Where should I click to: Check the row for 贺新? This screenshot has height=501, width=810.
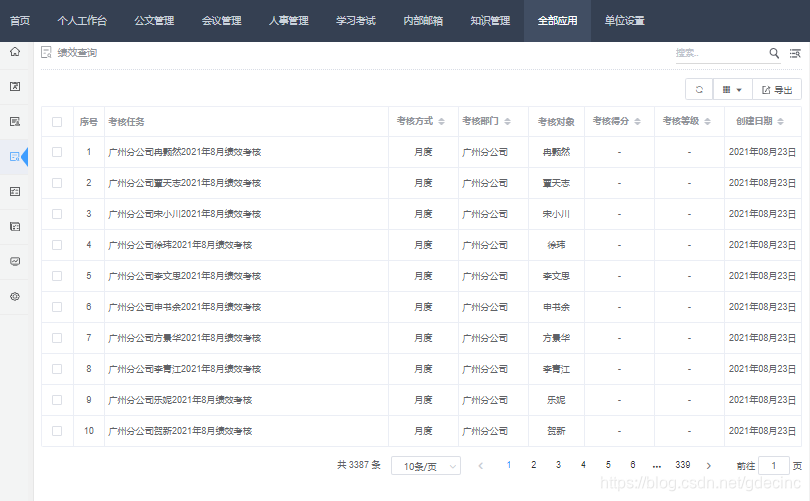point(57,431)
